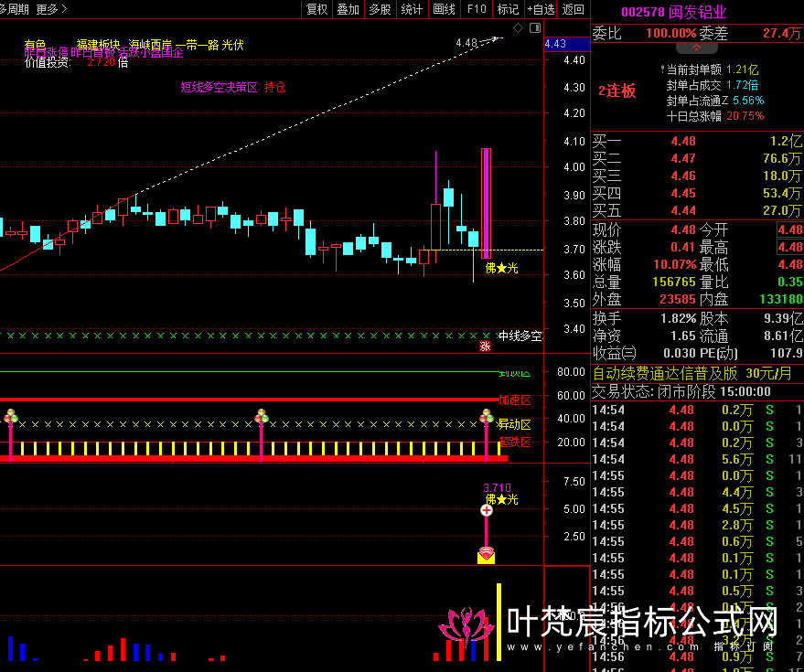
Task: Click the 光伏 concept tag
Action: tap(233, 45)
